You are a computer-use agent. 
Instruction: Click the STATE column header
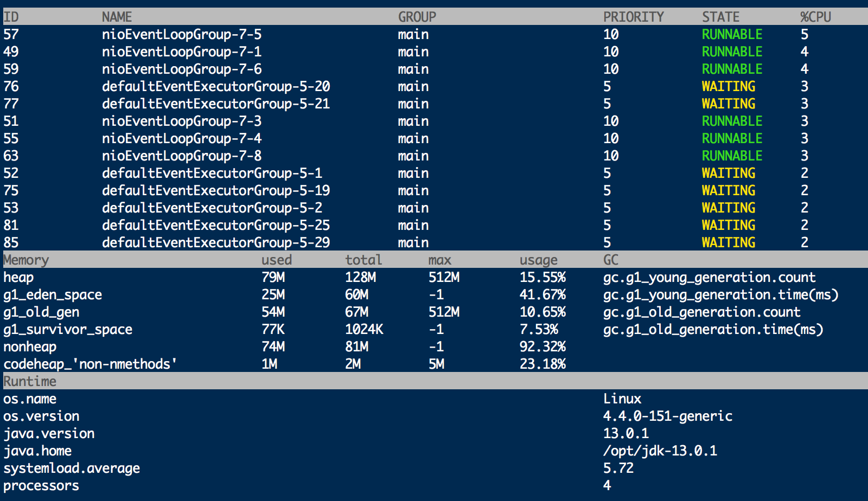[720, 16]
